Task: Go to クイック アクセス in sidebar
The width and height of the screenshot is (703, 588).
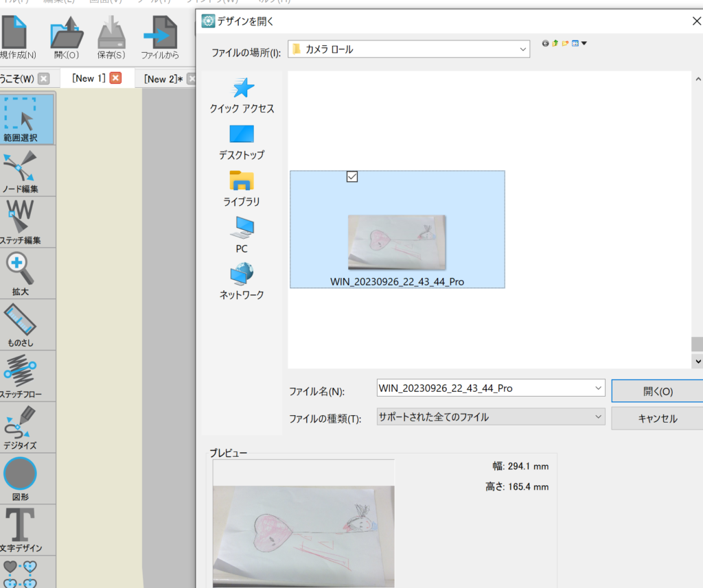Action: point(242,95)
